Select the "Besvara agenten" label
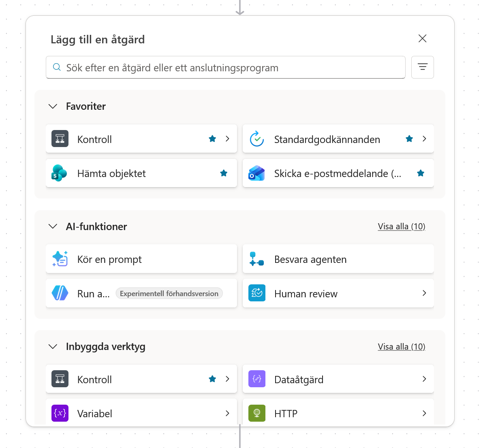Screen dimensions: 483x448 click(310, 259)
